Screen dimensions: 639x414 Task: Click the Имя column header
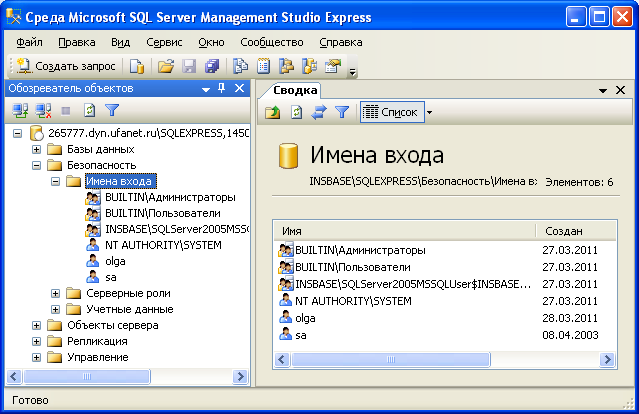(x=404, y=231)
